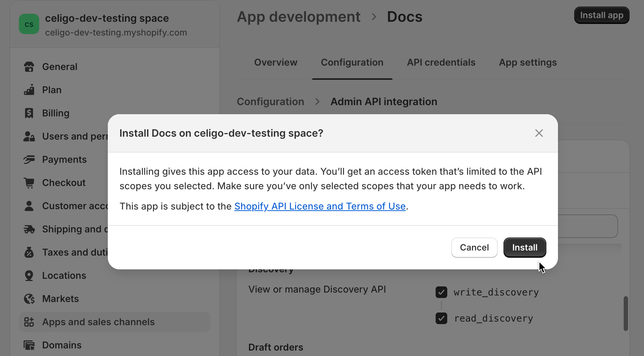Click the green CS store avatar
Screen dimensions: 644x356
(x=29, y=24)
